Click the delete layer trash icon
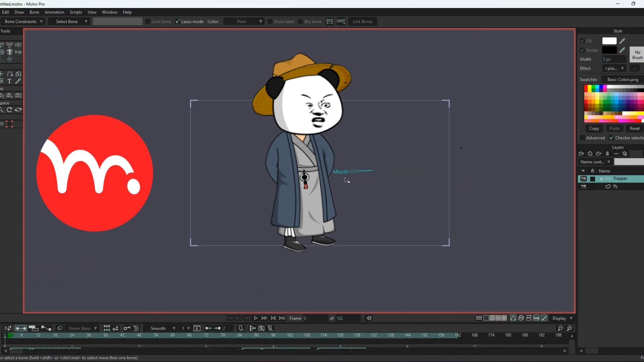The height and width of the screenshot is (362, 644). pyautogui.click(x=607, y=154)
